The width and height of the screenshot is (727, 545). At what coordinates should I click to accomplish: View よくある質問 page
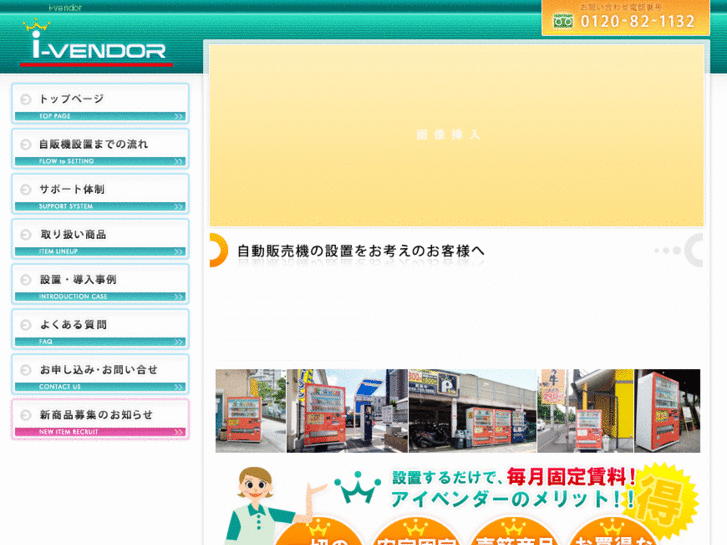point(100,329)
